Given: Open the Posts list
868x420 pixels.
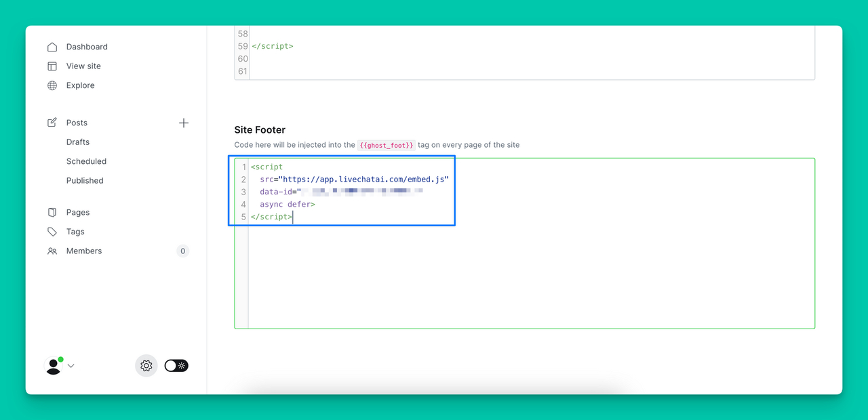Looking at the screenshot, I should [77, 123].
